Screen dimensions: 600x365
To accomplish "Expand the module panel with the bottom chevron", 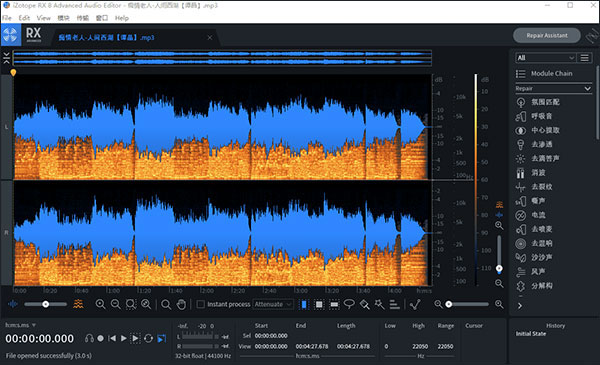I will (x=520, y=306).
